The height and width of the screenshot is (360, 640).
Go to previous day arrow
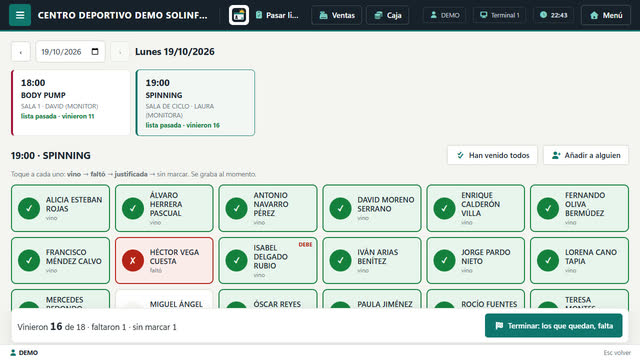tap(20, 52)
